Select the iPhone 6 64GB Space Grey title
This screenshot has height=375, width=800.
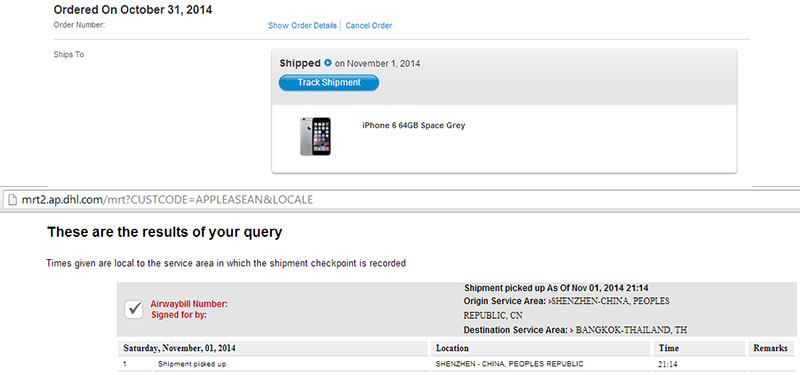[413, 125]
